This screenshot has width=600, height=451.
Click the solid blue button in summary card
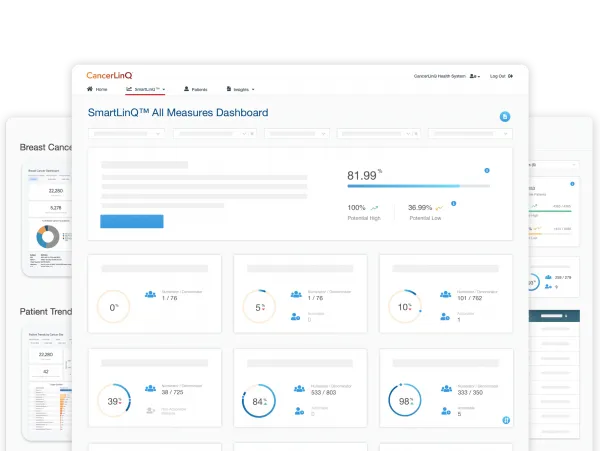tap(132, 221)
